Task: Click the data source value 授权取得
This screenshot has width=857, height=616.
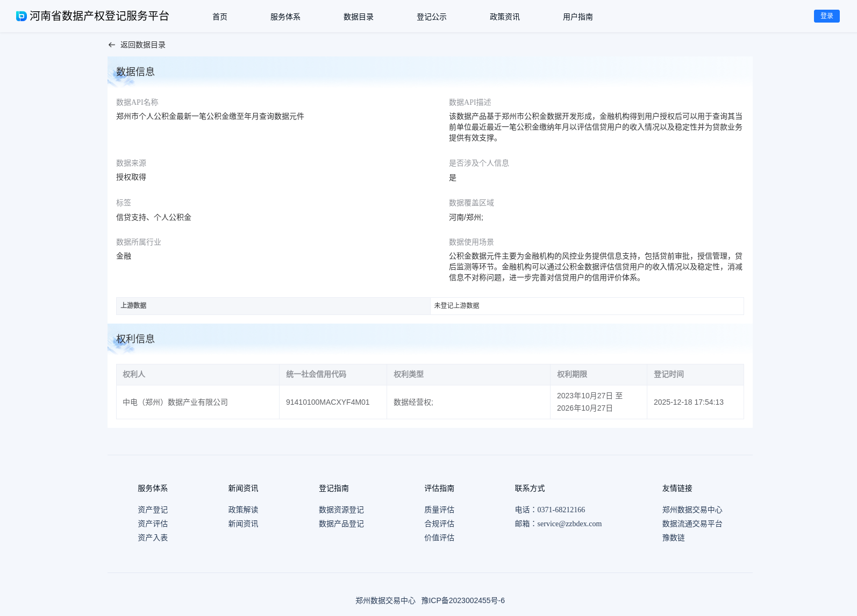Action: (x=131, y=177)
